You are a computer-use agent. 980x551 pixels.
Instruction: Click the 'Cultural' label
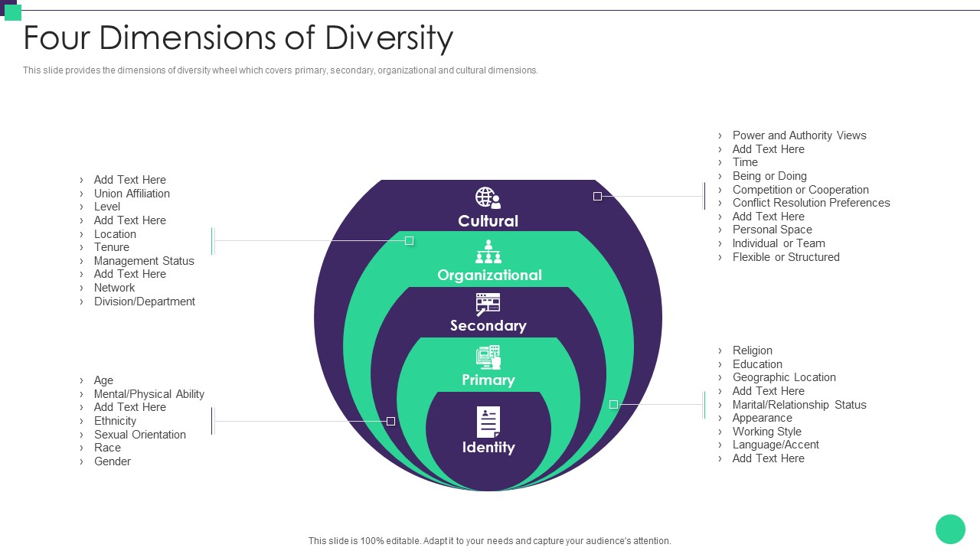(488, 221)
